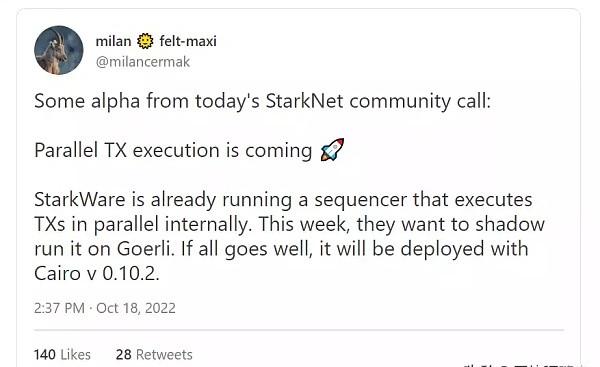Click the Oct 18, 2022 date
Image resolution: width=600 pixels, height=367 pixels.
click(136, 308)
